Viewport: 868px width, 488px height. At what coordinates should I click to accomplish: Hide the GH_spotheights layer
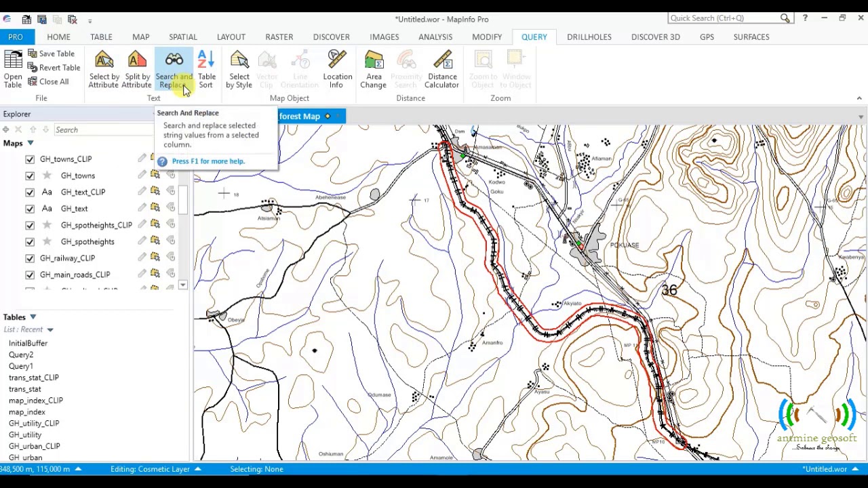[30, 241]
